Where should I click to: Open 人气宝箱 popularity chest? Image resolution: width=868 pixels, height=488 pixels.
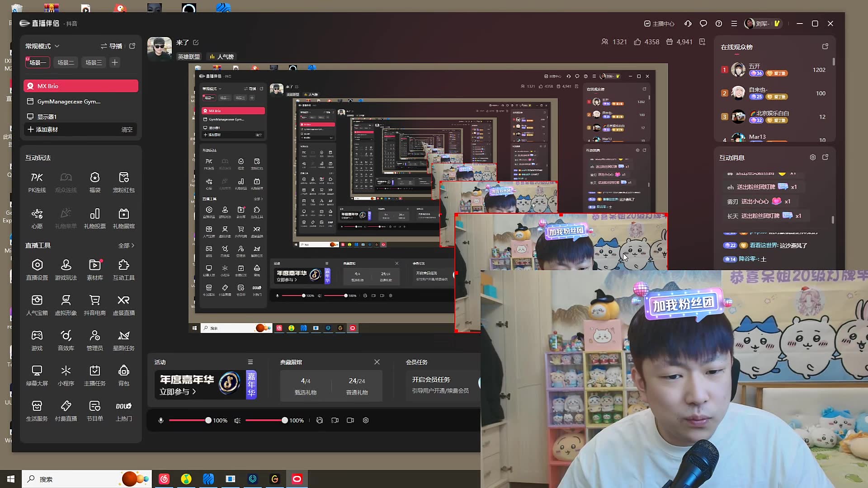[x=37, y=305]
